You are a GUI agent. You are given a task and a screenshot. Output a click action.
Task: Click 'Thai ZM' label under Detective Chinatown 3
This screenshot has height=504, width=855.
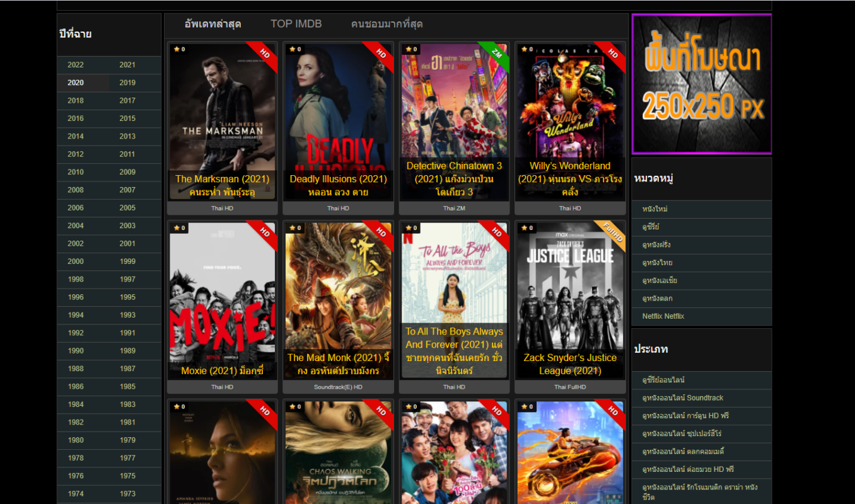click(454, 208)
